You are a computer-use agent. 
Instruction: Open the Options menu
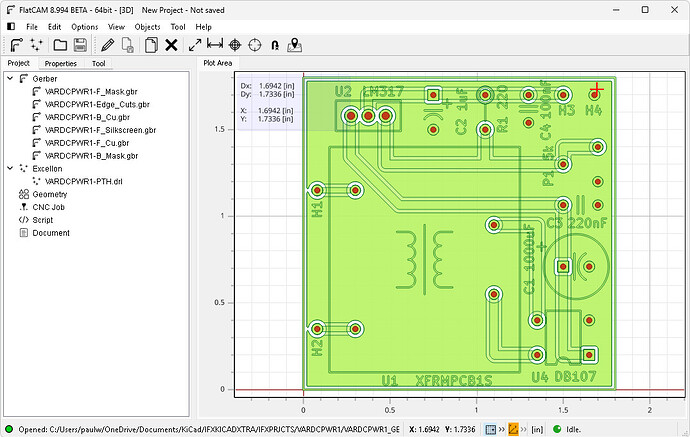85,25
